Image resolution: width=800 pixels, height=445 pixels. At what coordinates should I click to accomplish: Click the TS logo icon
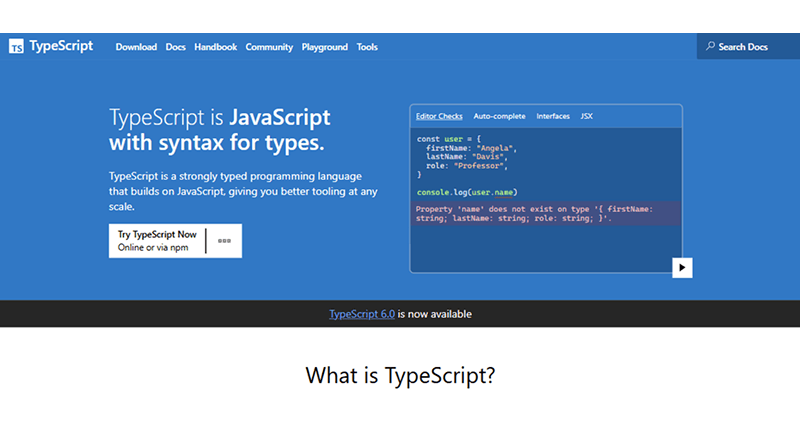point(16,46)
